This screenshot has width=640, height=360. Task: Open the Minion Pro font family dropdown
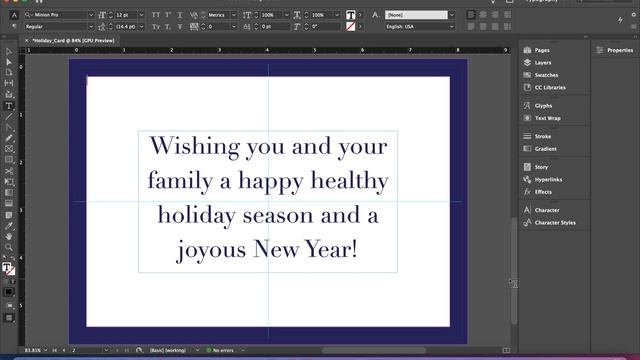click(x=91, y=15)
